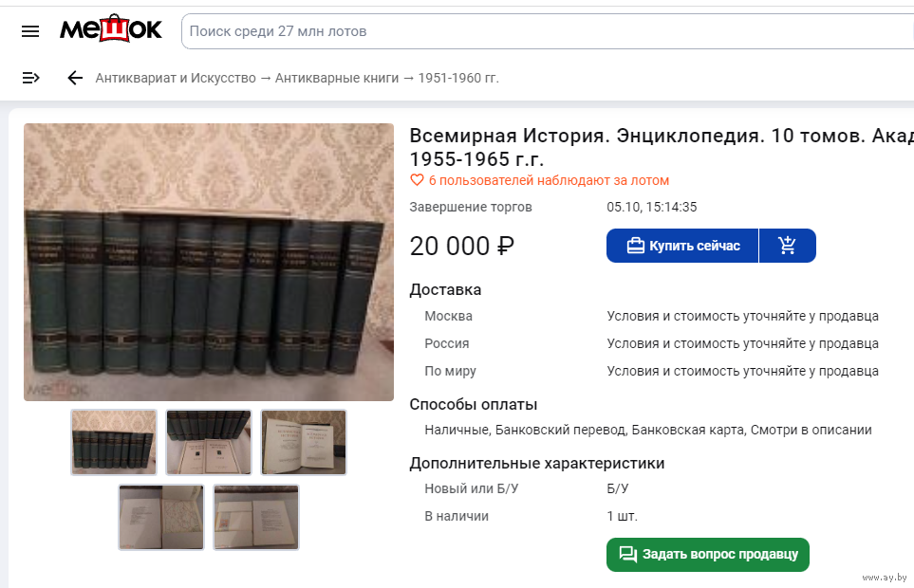
Task: Click 'Задать вопрос продавцу' button
Action: point(707,554)
